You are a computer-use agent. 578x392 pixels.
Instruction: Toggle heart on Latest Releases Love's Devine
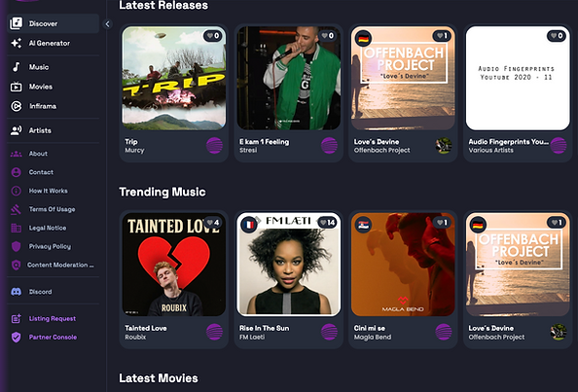click(442, 36)
